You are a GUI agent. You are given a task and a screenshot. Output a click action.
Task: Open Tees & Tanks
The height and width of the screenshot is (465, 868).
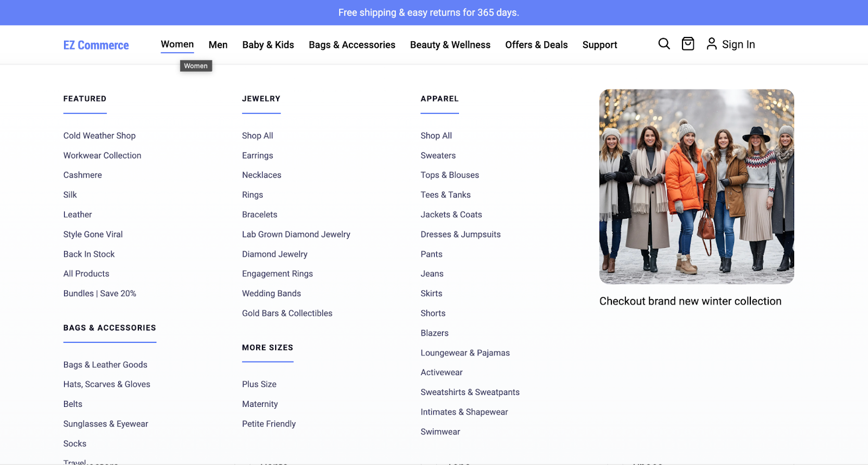click(445, 195)
